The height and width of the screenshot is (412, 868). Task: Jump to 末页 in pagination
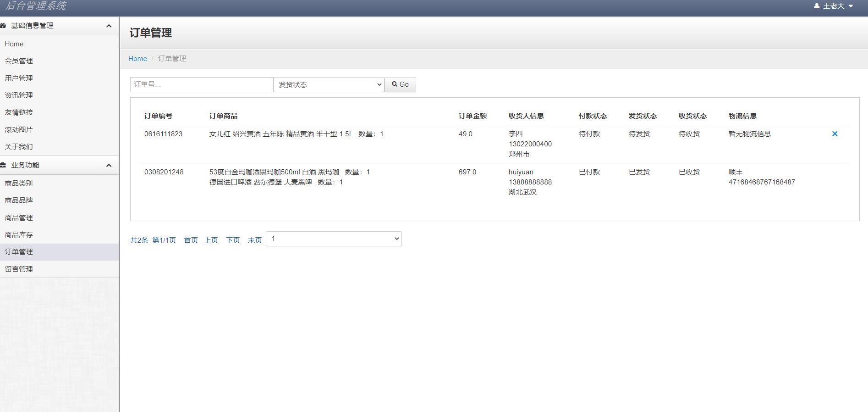(x=255, y=240)
